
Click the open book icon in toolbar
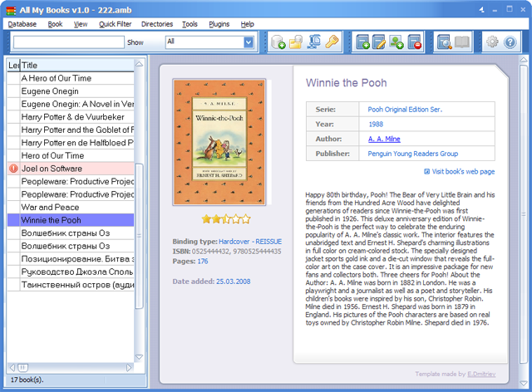click(x=463, y=42)
